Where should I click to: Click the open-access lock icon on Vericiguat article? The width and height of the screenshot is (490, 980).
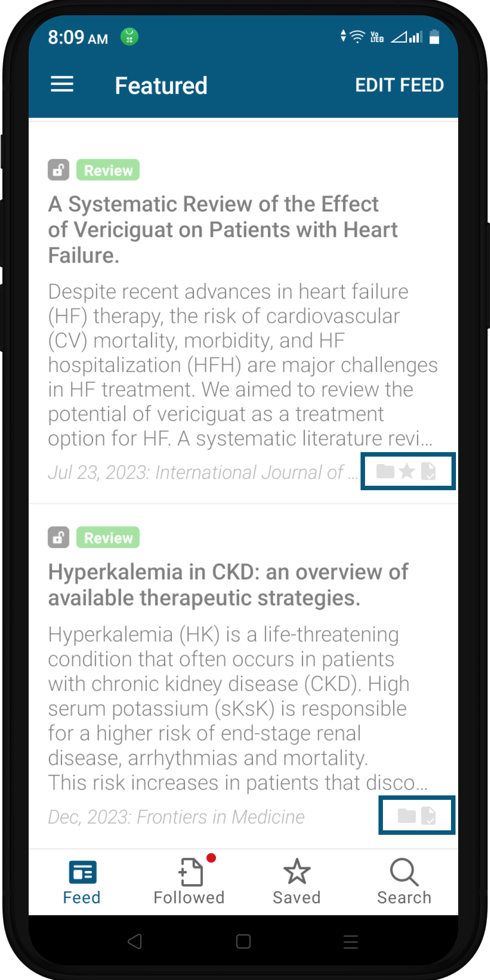[x=59, y=170]
